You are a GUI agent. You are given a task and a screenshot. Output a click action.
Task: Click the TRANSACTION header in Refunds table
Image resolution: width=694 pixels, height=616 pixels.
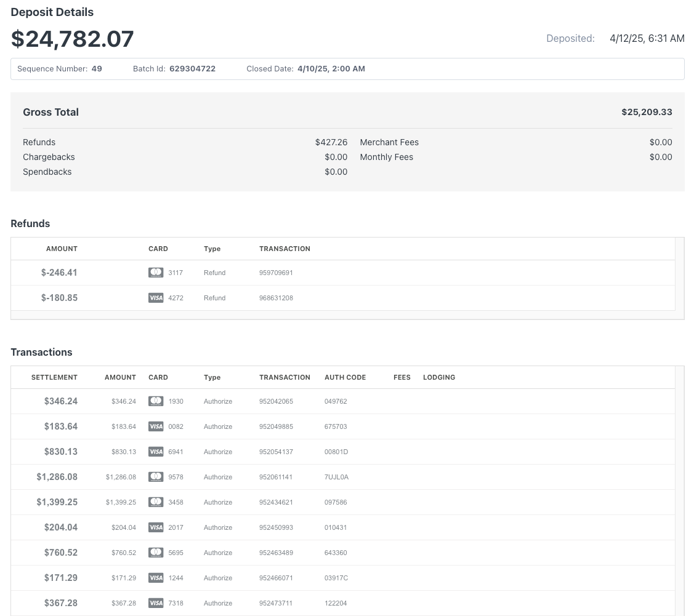coord(284,249)
